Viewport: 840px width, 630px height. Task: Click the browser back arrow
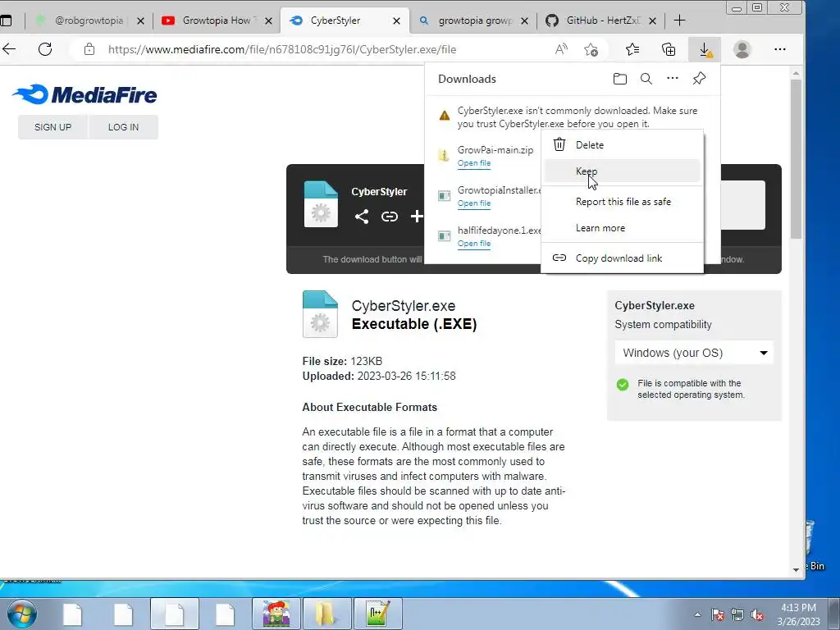pos(9,49)
